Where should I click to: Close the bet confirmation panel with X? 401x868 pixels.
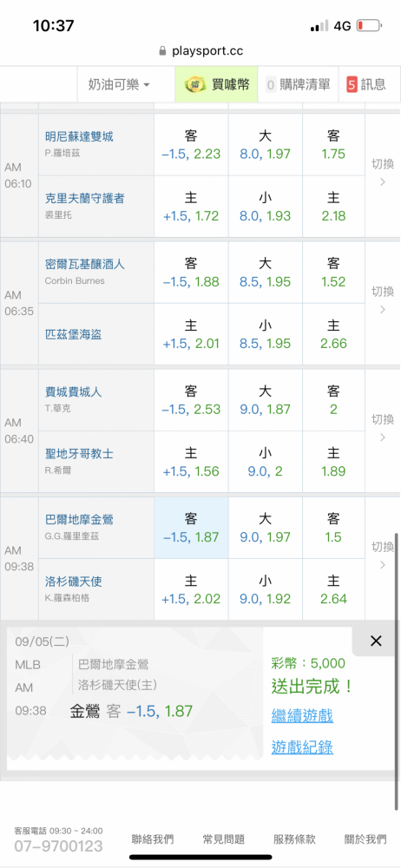pyautogui.click(x=376, y=641)
